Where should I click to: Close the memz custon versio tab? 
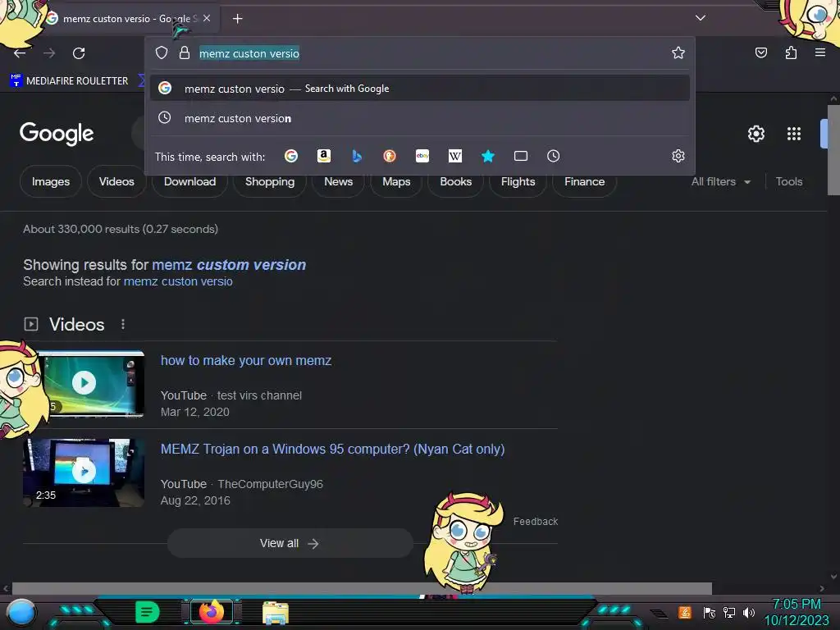(207, 18)
